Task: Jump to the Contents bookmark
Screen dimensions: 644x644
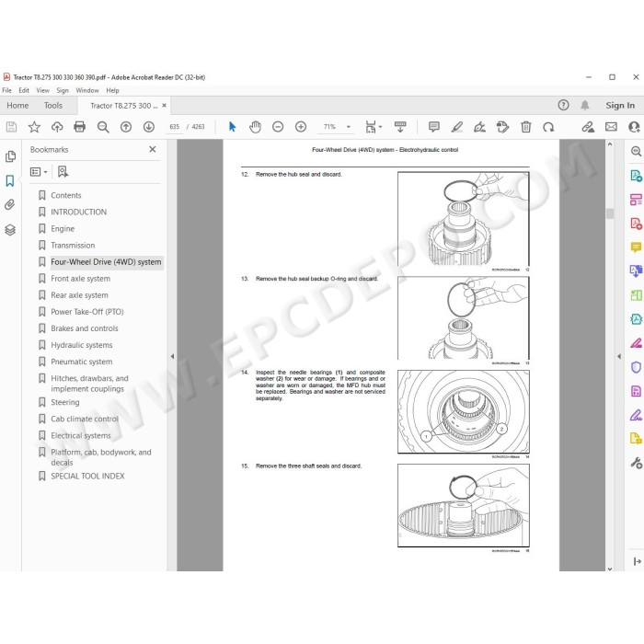Action: click(x=66, y=195)
